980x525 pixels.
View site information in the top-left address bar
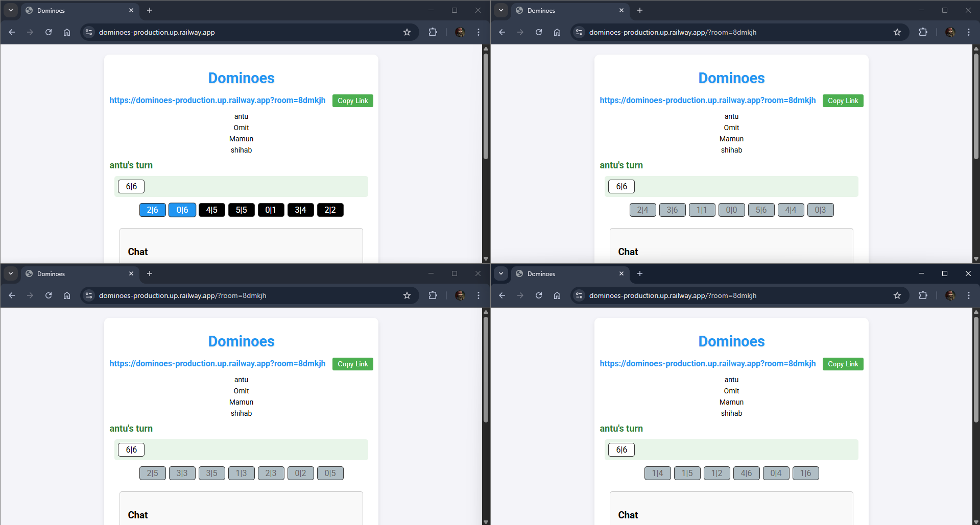click(x=89, y=32)
